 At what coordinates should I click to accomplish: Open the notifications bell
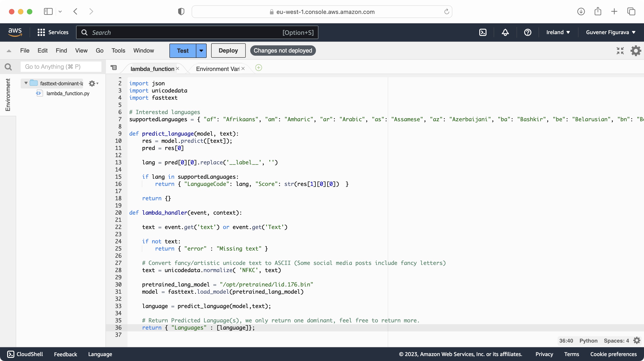click(x=505, y=32)
